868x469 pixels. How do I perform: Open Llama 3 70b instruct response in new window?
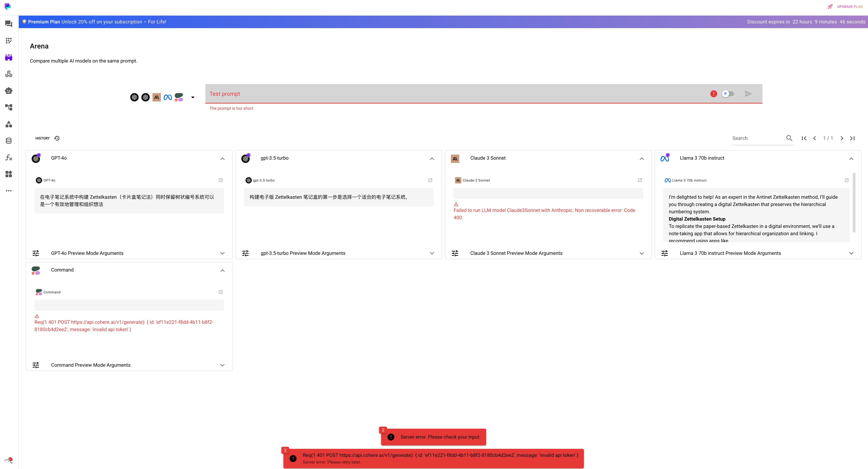[846, 180]
